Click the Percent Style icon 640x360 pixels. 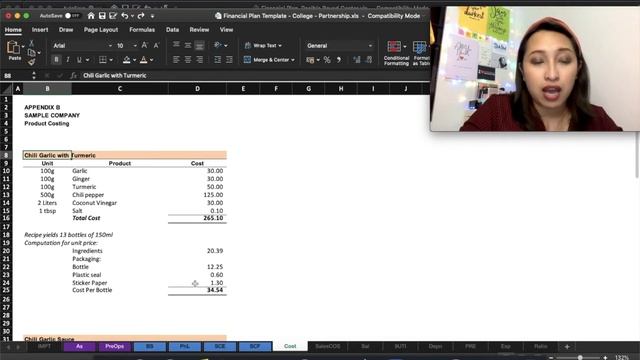tap(327, 60)
